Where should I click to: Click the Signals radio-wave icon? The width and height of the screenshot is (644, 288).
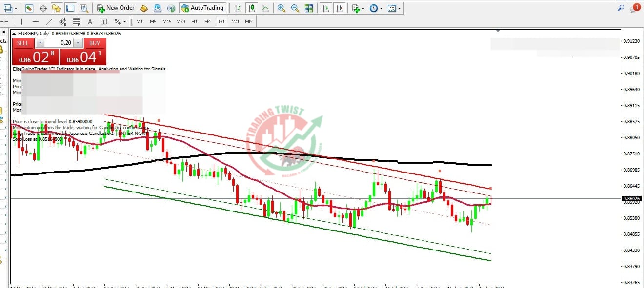pos(171,8)
